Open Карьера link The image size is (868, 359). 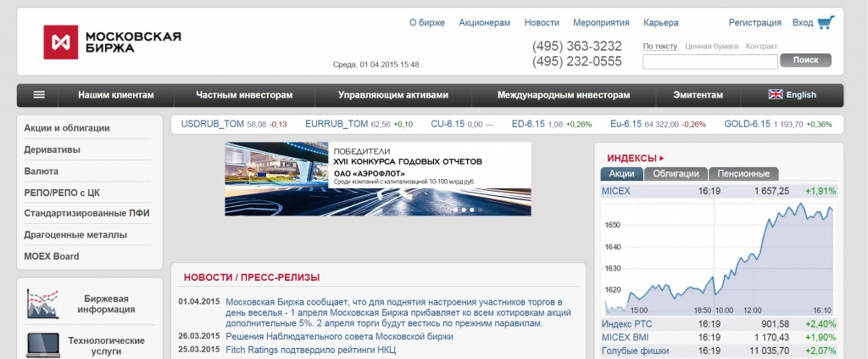coord(661,23)
